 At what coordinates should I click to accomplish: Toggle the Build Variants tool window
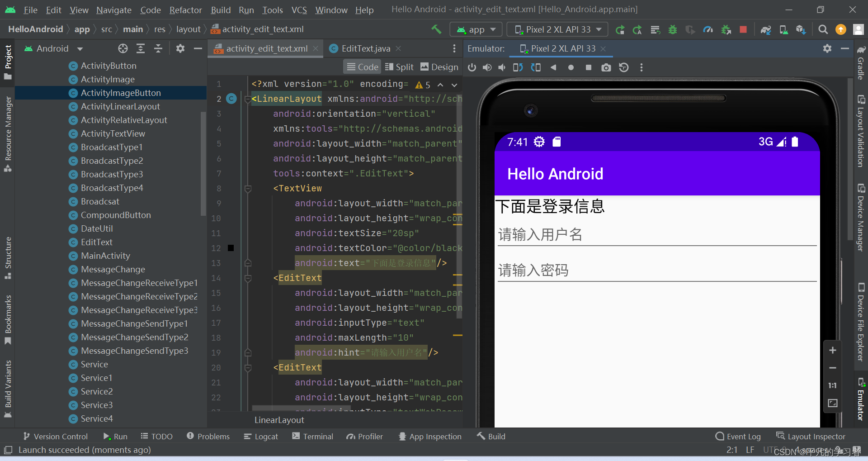(x=8, y=389)
